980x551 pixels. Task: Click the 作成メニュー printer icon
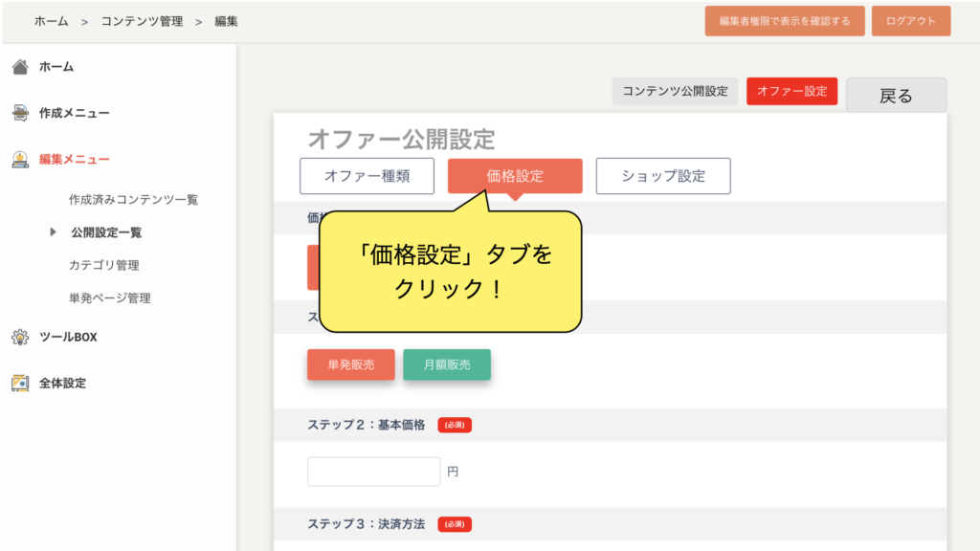tap(19, 113)
